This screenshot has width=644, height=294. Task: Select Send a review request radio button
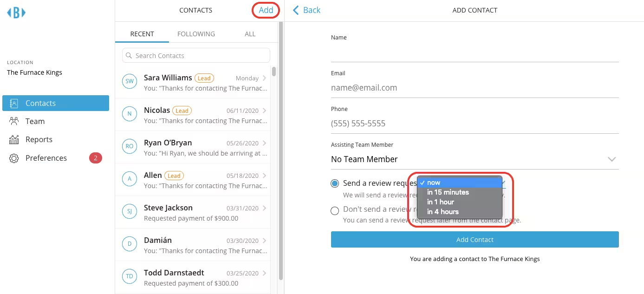point(335,183)
